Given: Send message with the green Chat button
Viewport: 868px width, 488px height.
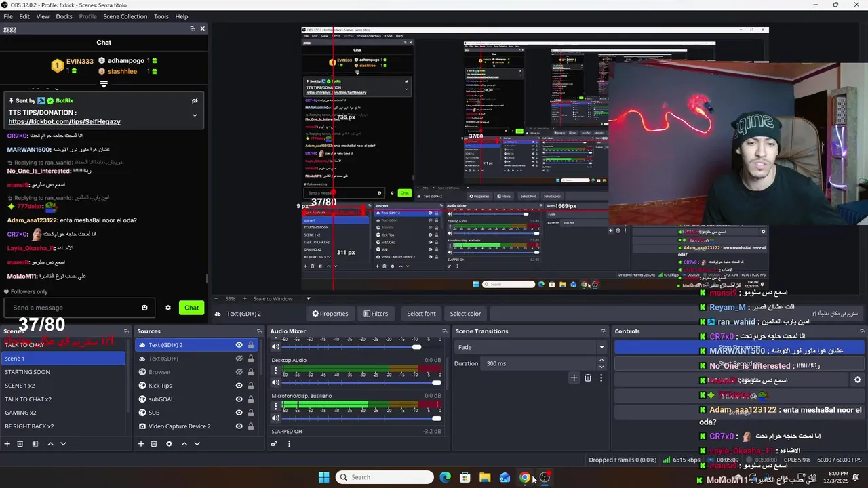Looking at the screenshot, I should 192,308.
